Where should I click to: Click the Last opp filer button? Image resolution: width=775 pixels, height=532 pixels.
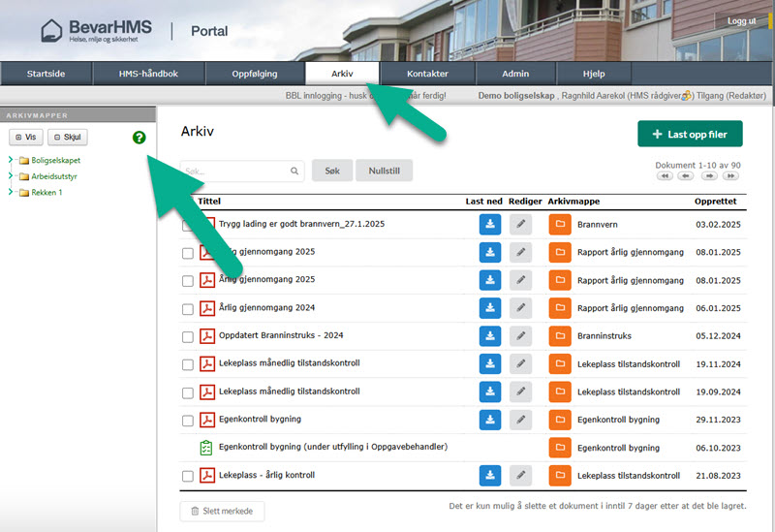(x=690, y=135)
